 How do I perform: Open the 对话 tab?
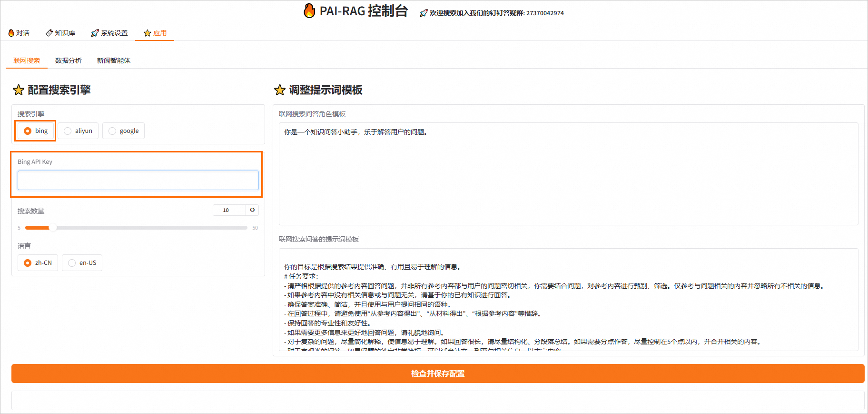tap(19, 33)
